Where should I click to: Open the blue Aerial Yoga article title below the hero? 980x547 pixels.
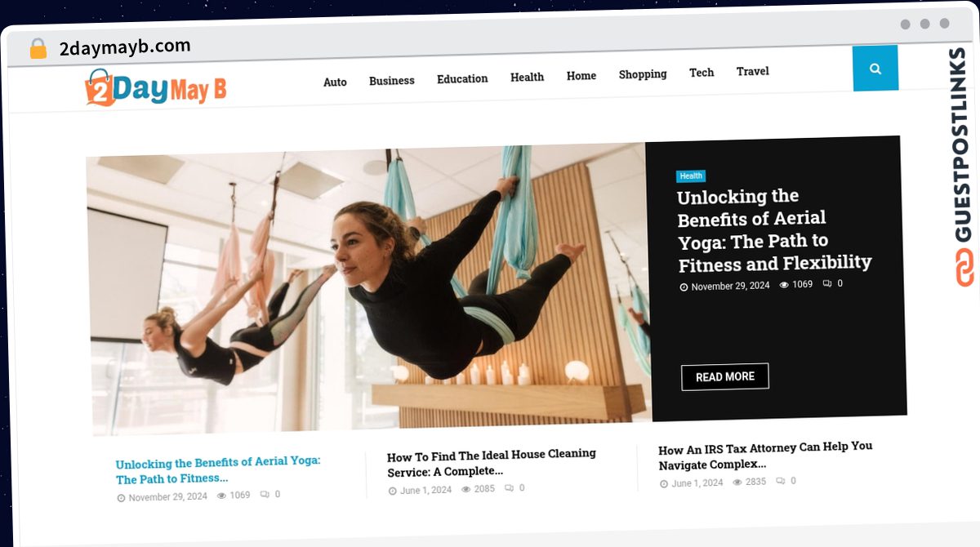(218, 469)
